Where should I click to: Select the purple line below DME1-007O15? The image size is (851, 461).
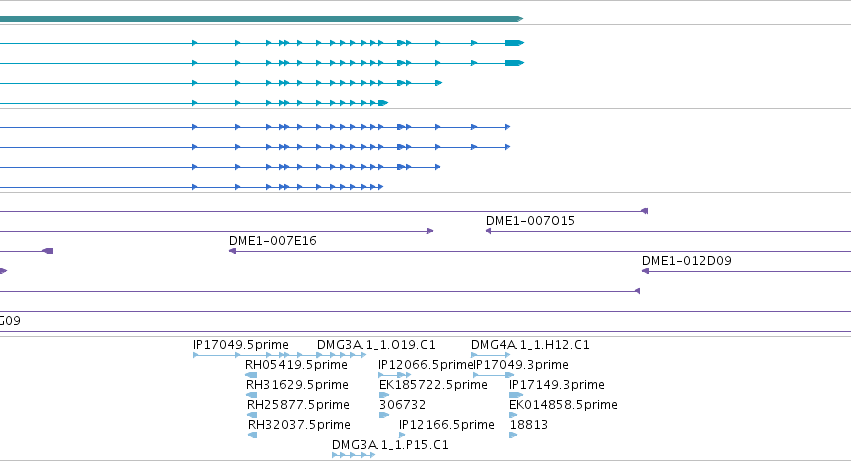(668, 231)
